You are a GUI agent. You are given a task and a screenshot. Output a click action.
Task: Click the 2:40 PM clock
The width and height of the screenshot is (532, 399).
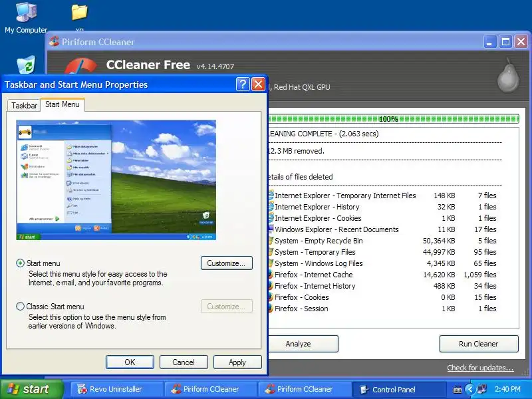click(x=507, y=389)
